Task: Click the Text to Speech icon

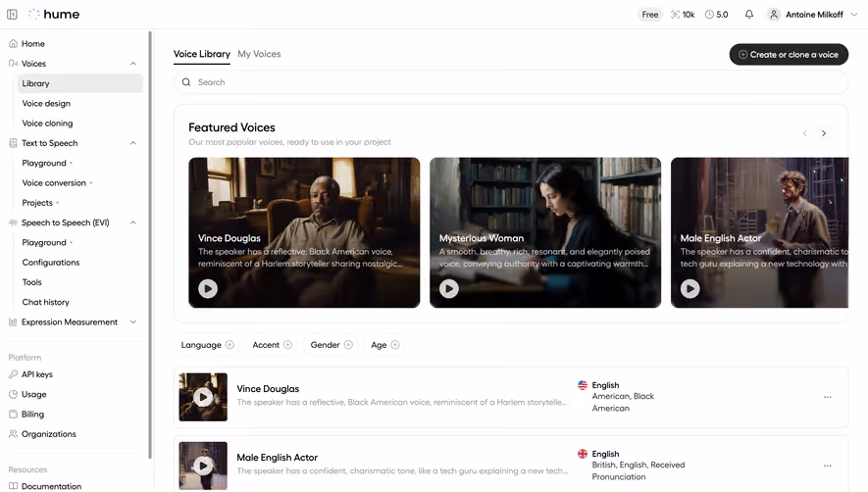Action: point(13,143)
